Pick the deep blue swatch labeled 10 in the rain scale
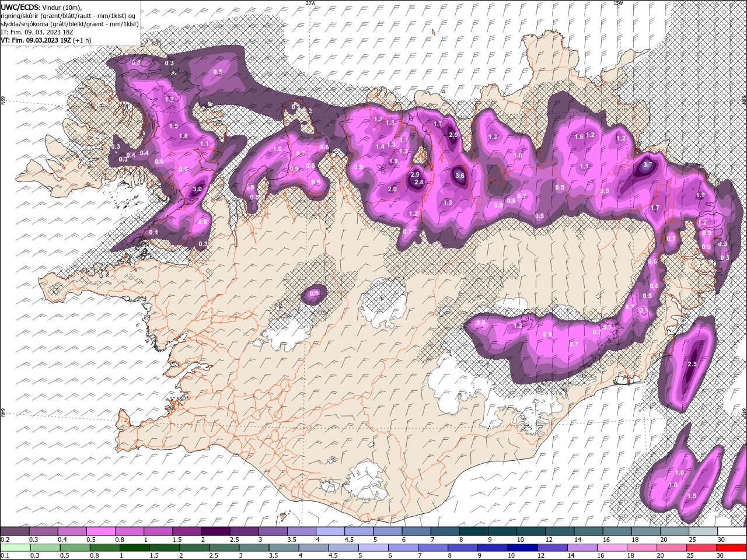 pos(522,548)
